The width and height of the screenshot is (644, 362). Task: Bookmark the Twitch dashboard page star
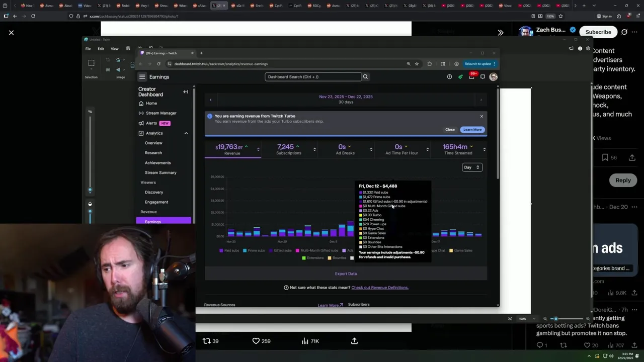417,64
